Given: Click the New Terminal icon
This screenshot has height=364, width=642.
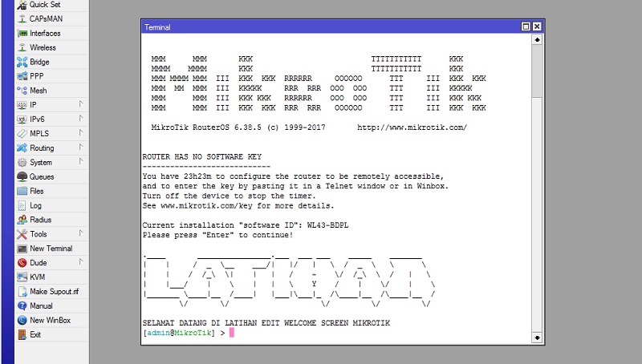Looking at the screenshot, I should (22, 249).
